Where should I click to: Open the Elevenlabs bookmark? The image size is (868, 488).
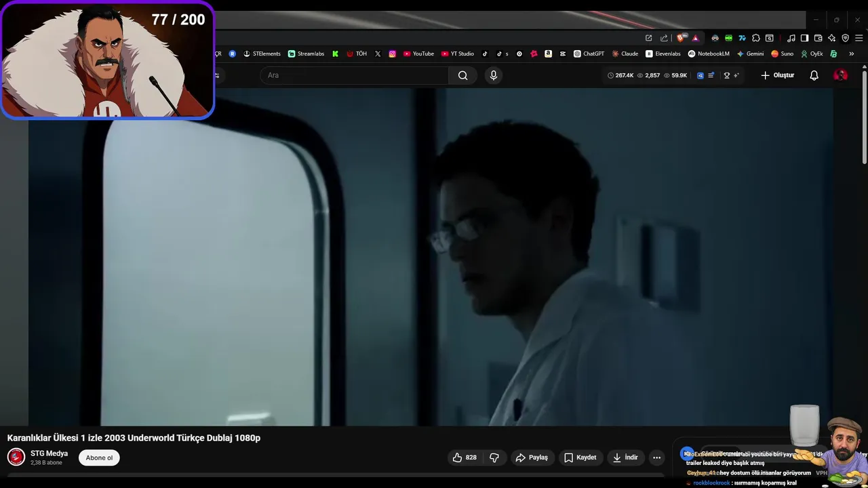coord(663,54)
